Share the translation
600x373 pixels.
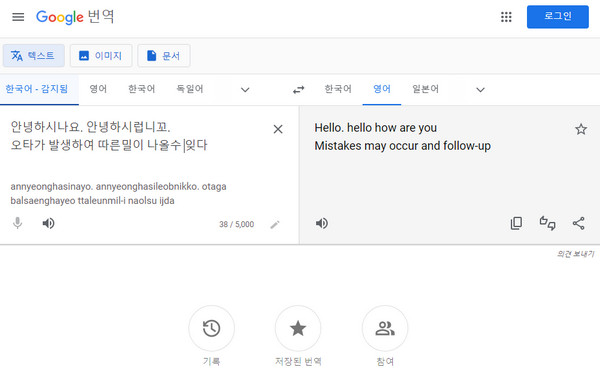click(579, 223)
